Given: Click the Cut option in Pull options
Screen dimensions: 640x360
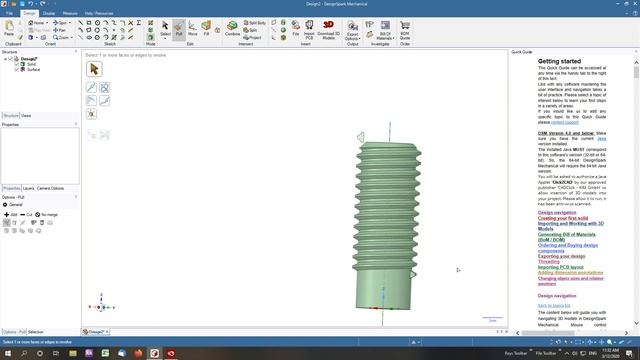Looking at the screenshot, I should point(26,215).
